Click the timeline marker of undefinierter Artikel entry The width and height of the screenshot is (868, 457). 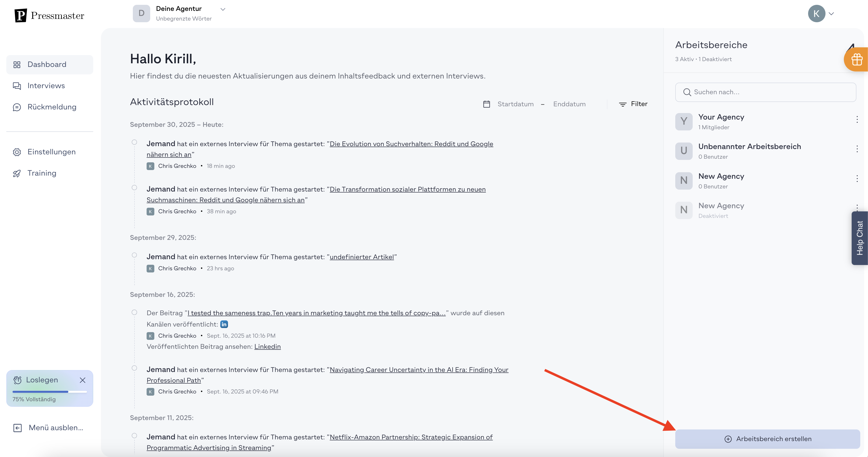coord(135,255)
